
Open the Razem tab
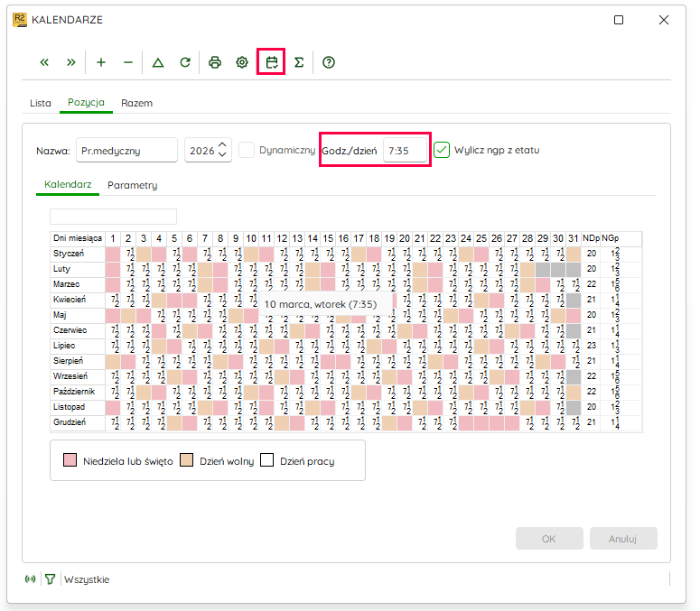click(136, 103)
